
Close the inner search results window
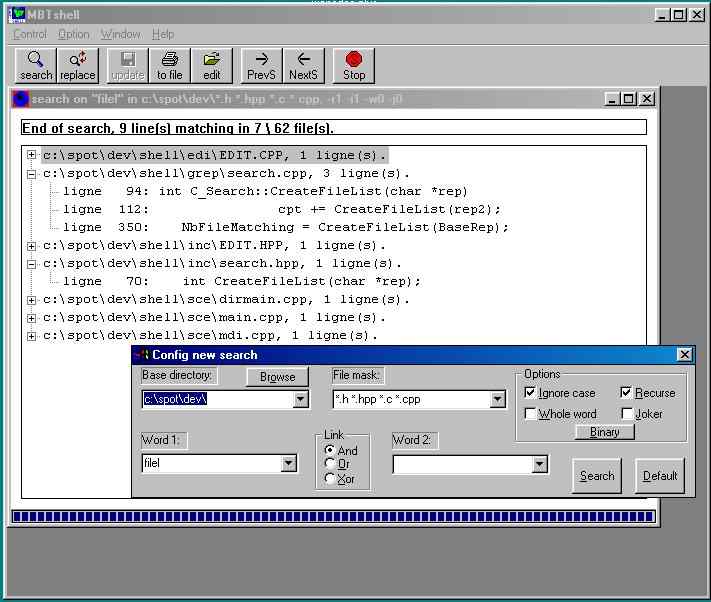pos(647,98)
